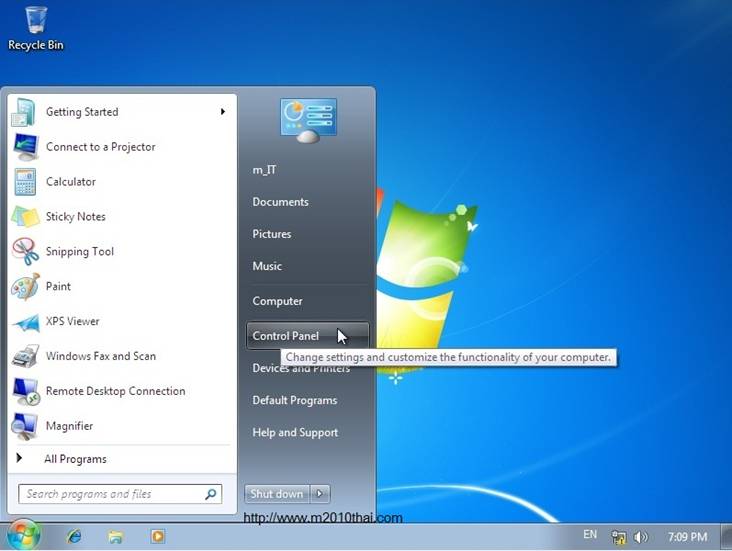This screenshot has width=732, height=551.
Task: Click the Windows Start orb
Action: tap(22, 535)
